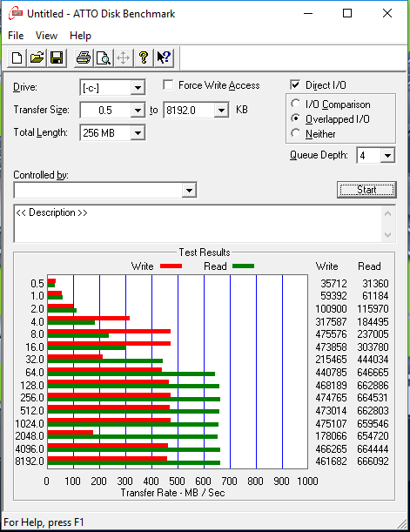Click inside the Description text box
410x532 pixels.
(x=198, y=224)
